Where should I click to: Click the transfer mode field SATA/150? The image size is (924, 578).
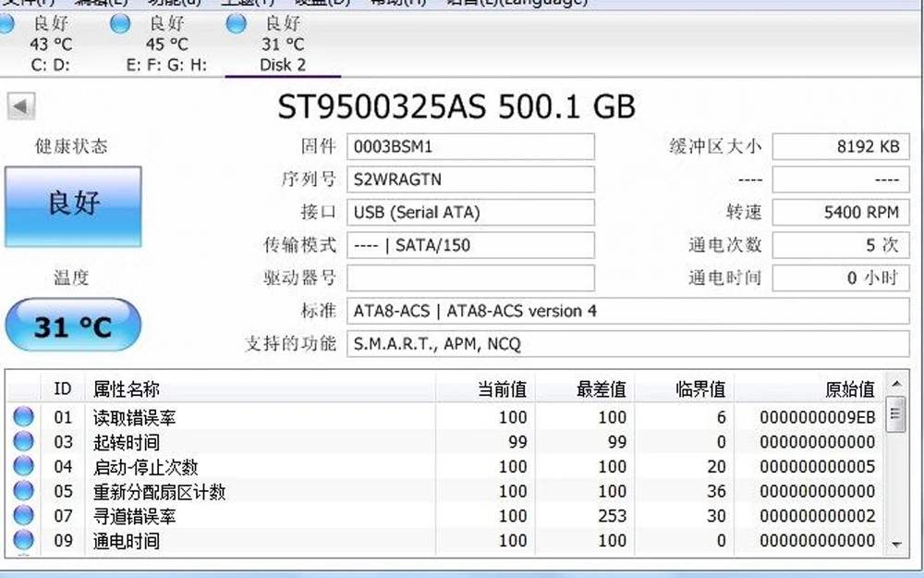point(470,245)
